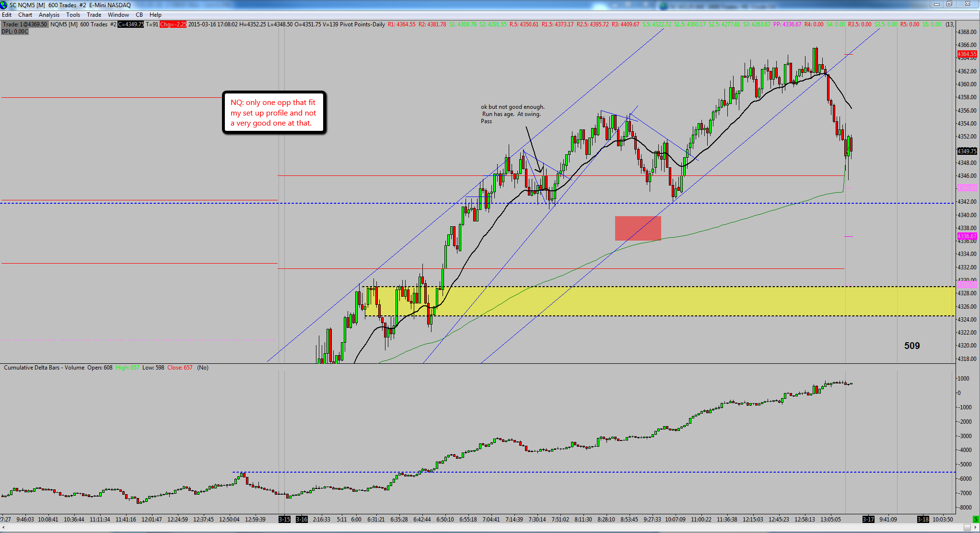Select the 3-16 date marker on time axis
980x533 pixels.
click(x=302, y=519)
